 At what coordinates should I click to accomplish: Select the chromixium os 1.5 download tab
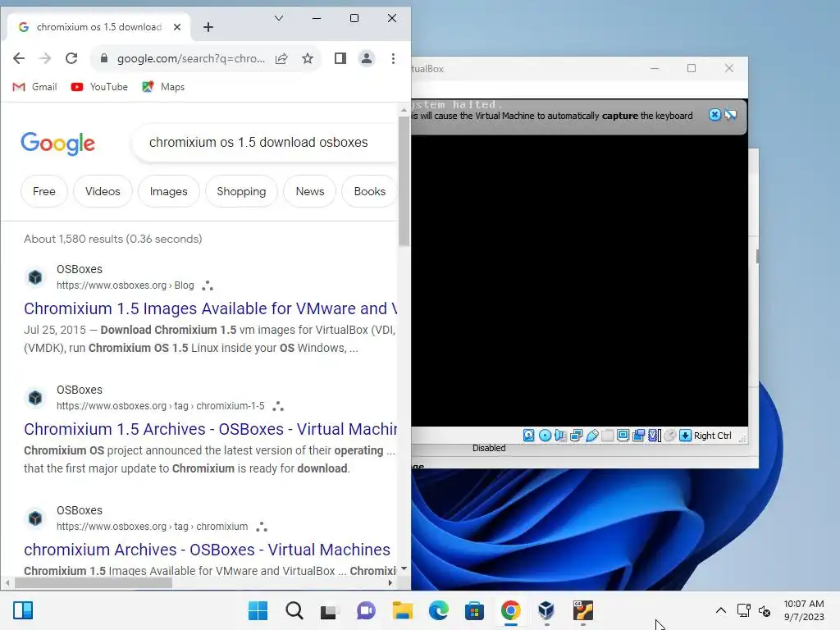[99, 27]
